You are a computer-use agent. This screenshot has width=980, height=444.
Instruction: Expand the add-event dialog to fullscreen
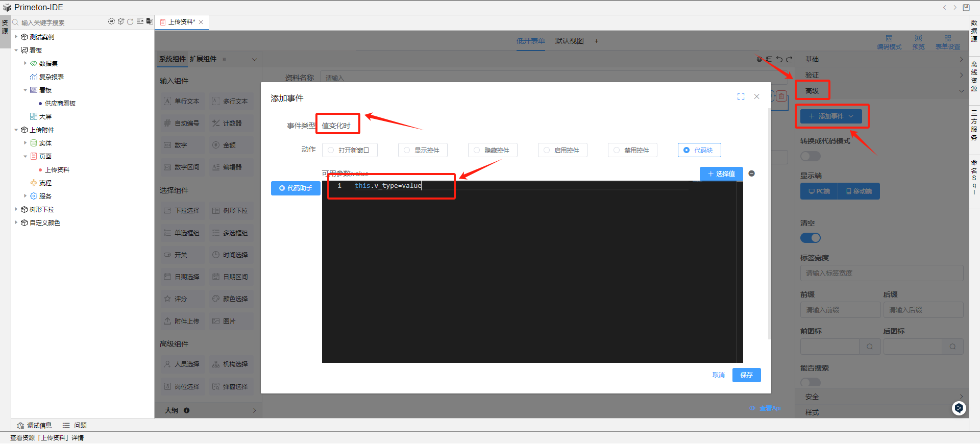[741, 96]
